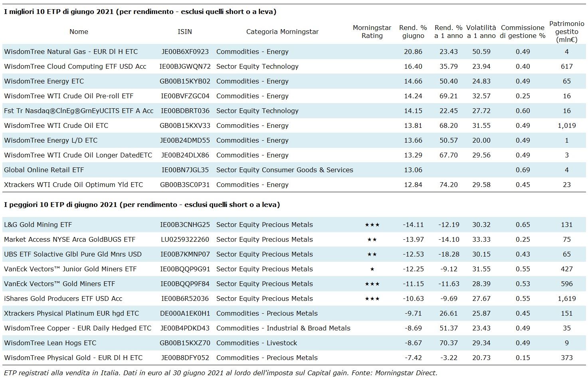
Task: Select ISIN GB00B15KXV33 cell
Action: pos(185,125)
